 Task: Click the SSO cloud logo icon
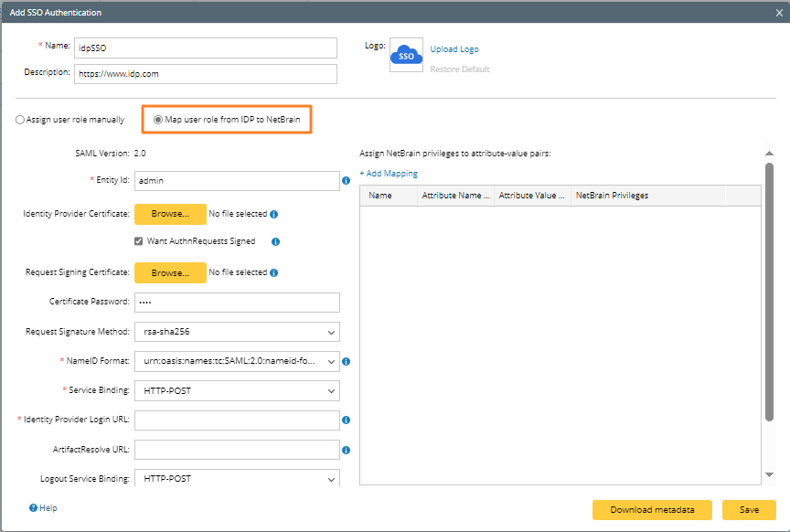tap(407, 56)
